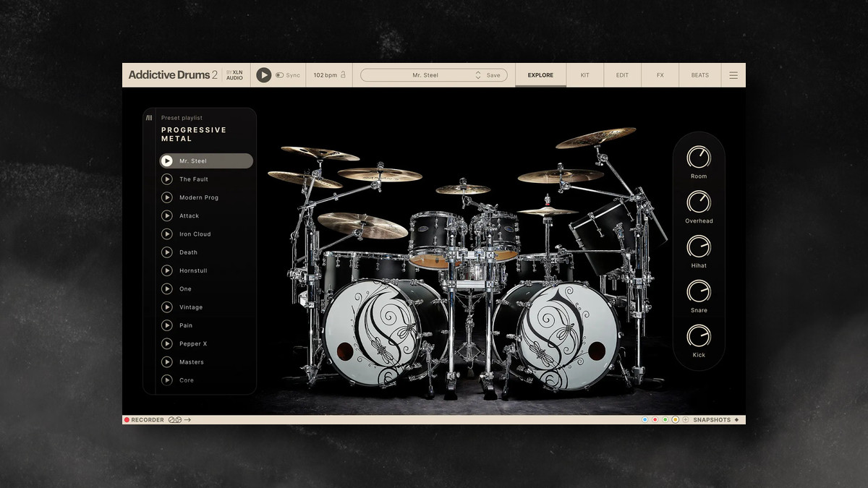This screenshot has width=868, height=488.
Task: Click the red record indicator
Action: [127, 420]
